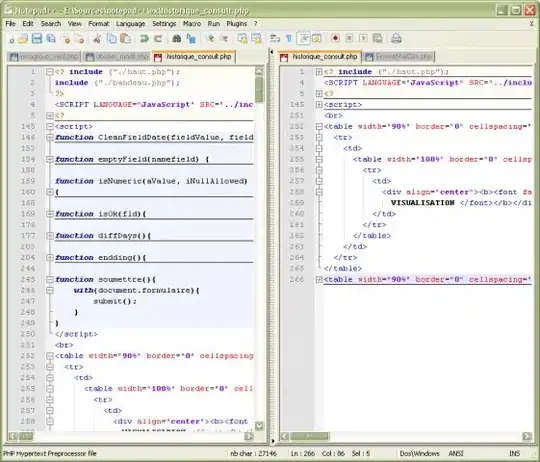The image size is (540, 462).
Task: Open a file using the folder icon
Action: tap(23, 39)
